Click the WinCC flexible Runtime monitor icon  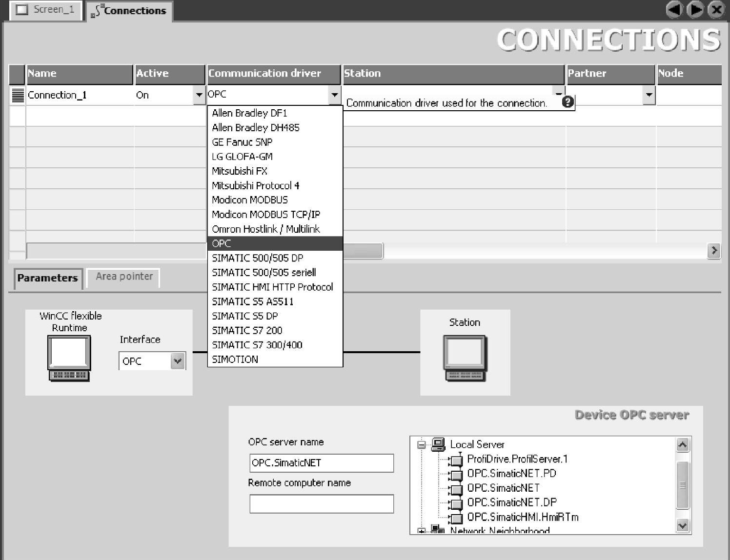tap(69, 358)
